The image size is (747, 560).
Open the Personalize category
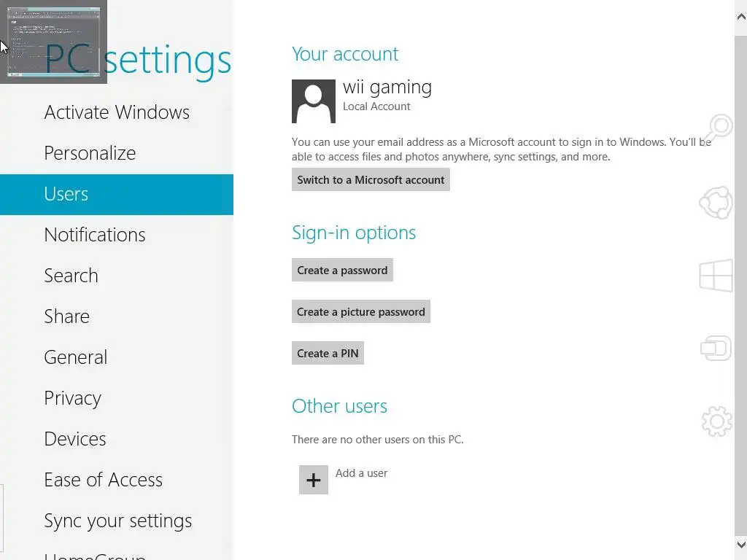[117, 153]
